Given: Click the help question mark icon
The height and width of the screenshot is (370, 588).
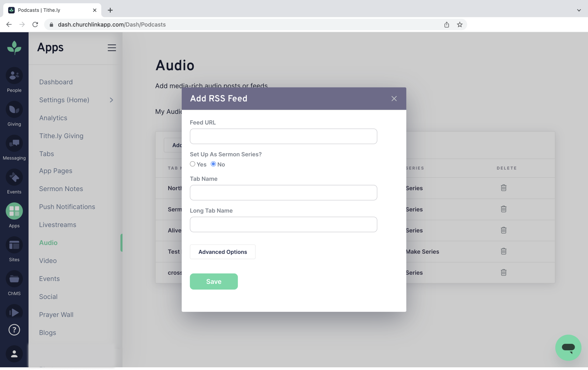Looking at the screenshot, I should [x=14, y=330].
